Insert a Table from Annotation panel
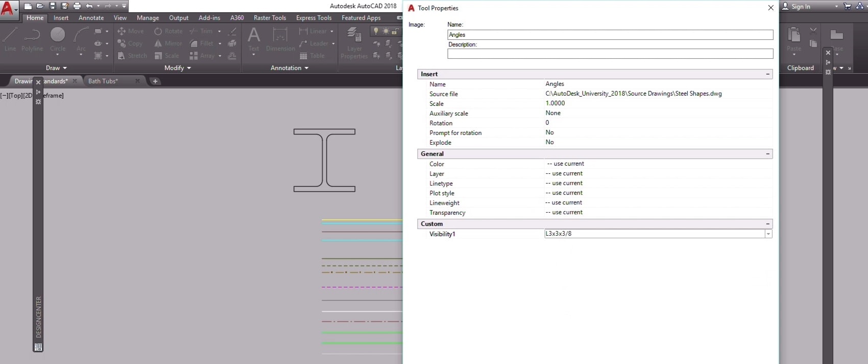This screenshot has width=868, height=364. pyautogui.click(x=312, y=56)
